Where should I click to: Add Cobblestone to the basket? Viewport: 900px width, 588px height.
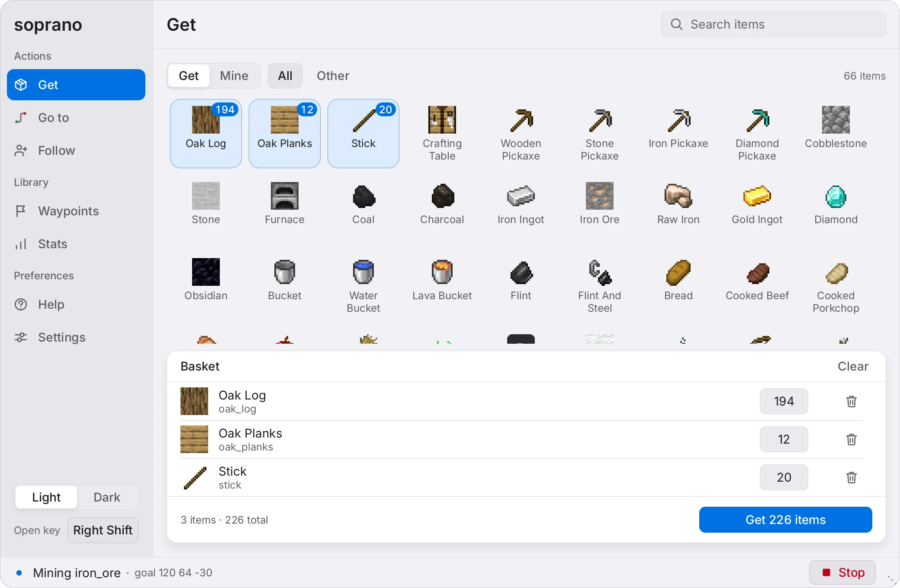point(836,134)
